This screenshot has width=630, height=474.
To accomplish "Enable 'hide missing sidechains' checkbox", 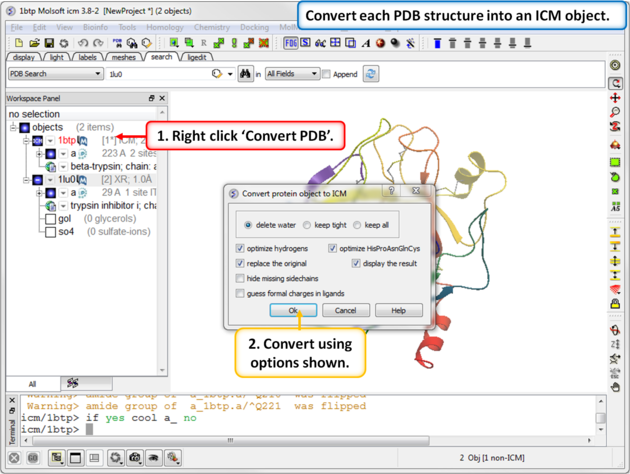I will [x=240, y=278].
